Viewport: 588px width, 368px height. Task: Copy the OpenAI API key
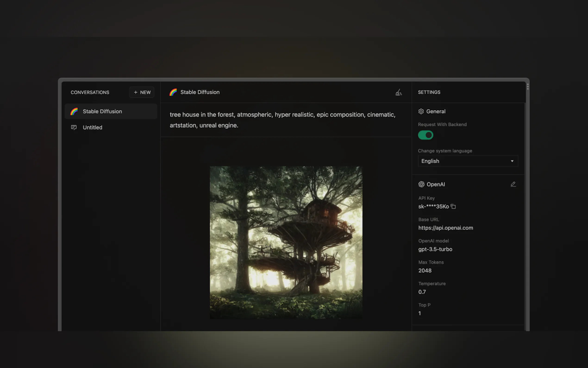(453, 206)
